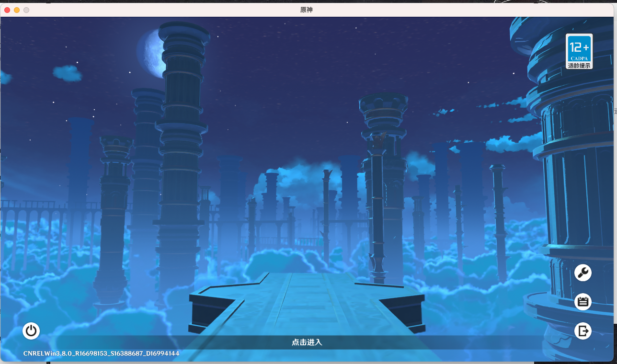Image resolution: width=617 pixels, height=364 pixels.
Task: Open the announcements notice icon
Action: (583, 302)
